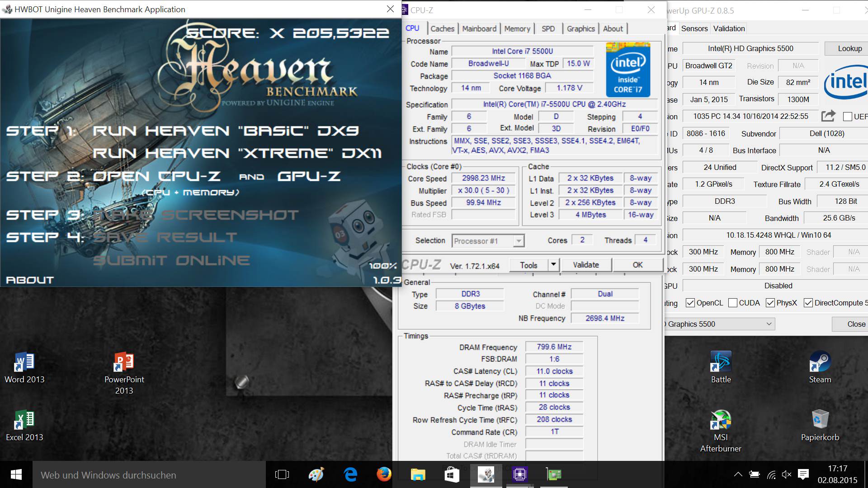Click the Core Speed value field
Screen dimensions: 868x488
tap(483, 178)
